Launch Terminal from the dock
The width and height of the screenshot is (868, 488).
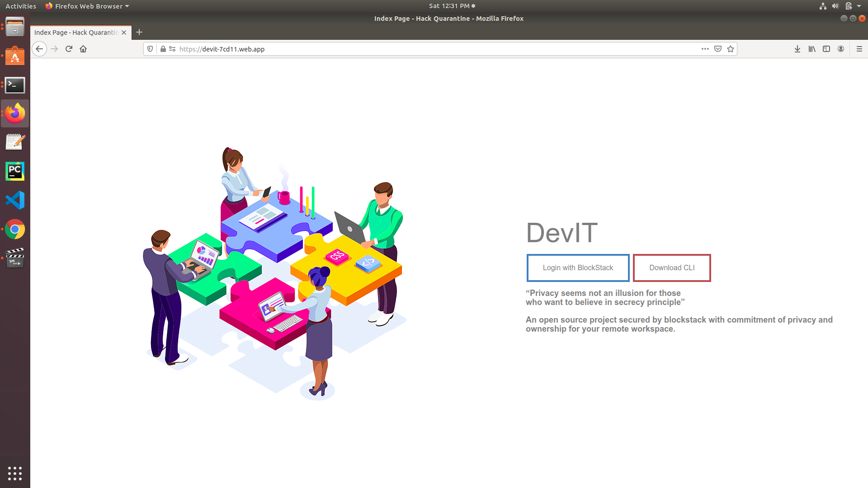pos(15,85)
